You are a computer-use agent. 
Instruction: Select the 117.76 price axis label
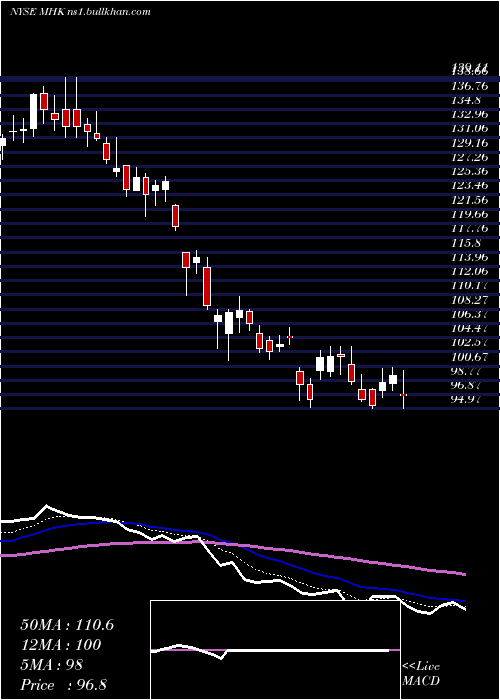470,229
